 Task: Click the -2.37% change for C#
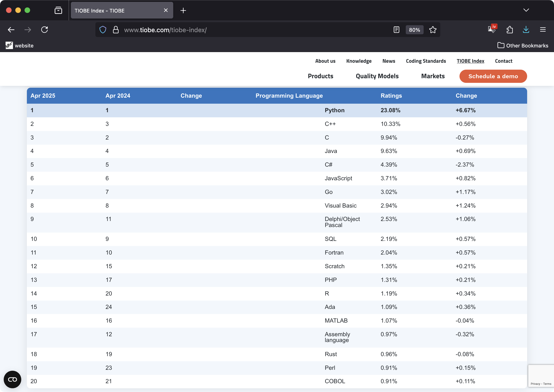click(465, 165)
